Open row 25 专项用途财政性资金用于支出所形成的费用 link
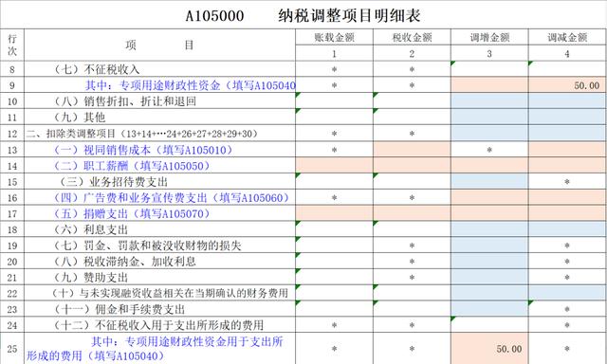Image resolution: width=607 pixels, height=364 pixels. click(155, 349)
